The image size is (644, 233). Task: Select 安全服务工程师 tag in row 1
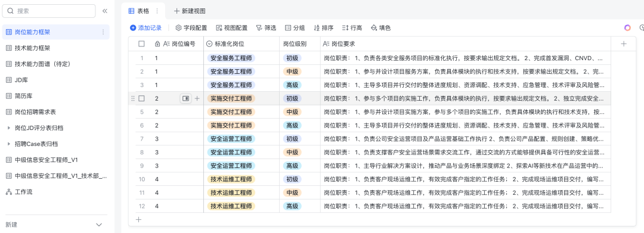tap(231, 58)
